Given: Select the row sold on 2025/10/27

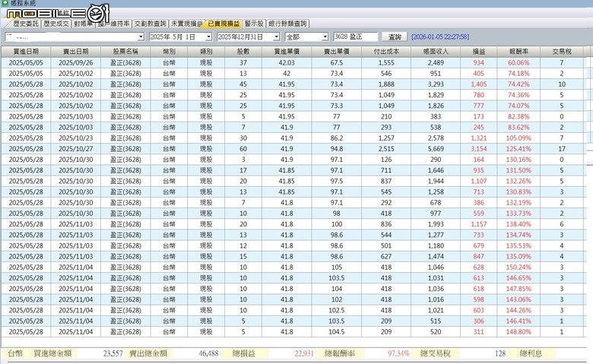Looking at the screenshot, I should pos(292,149).
